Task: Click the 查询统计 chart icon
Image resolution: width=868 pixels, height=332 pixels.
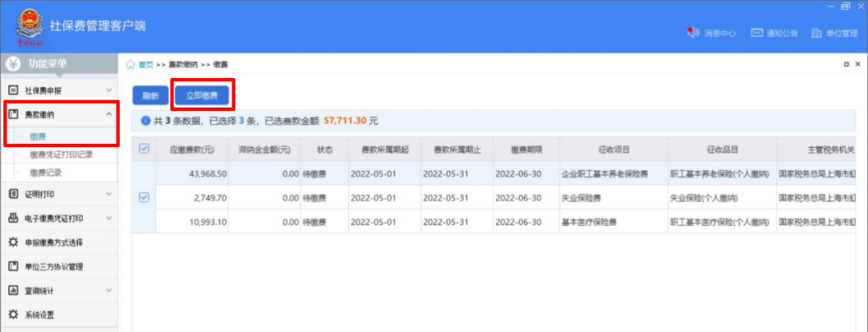Action: point(14,290)
